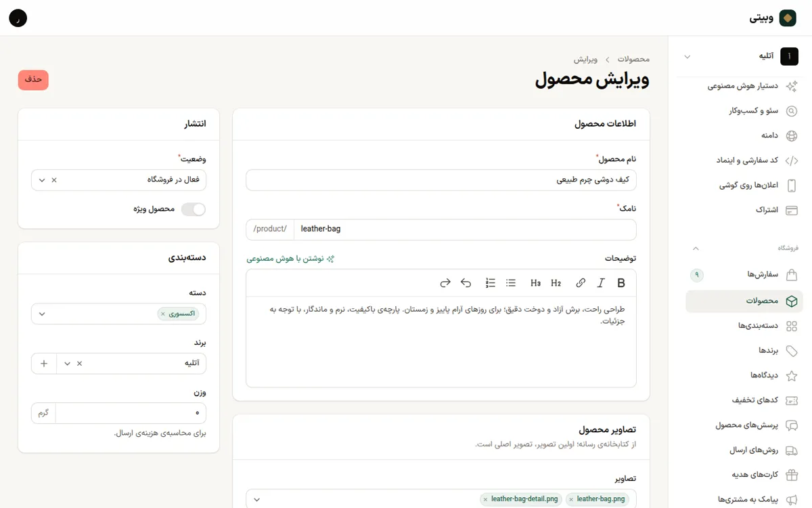
Task: Click the روش‌های ارسال truck icon
Action: [791, 450]
